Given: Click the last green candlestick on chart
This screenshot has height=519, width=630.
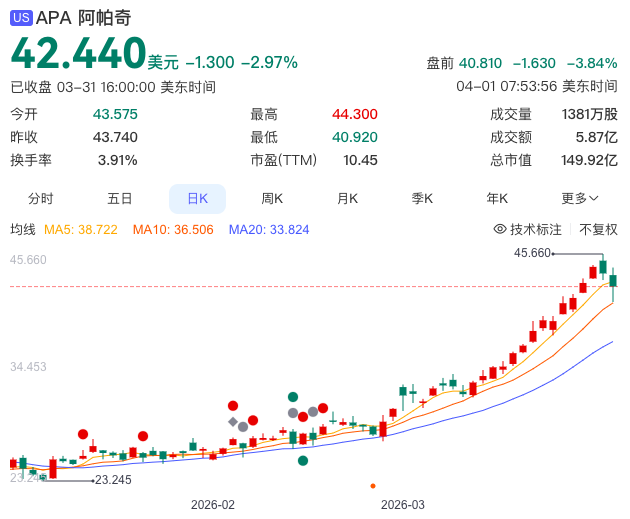Looking at the screenshot, I should [613, 281].
